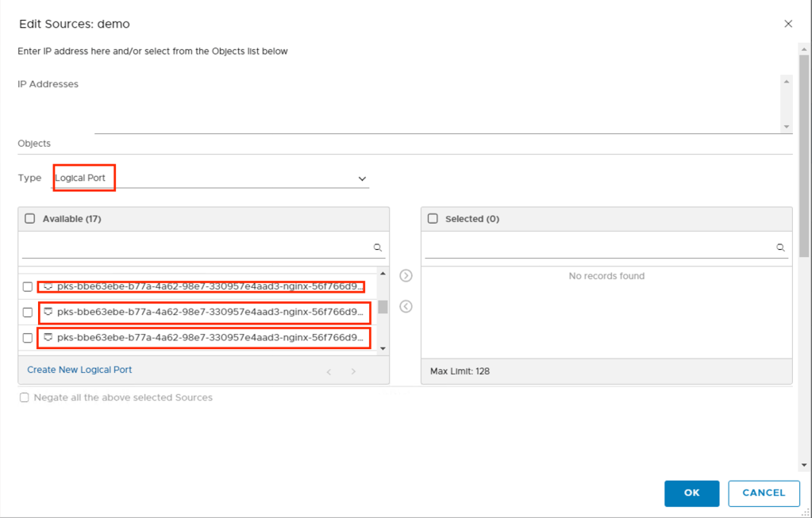Tick the Available (17) select-all checkbox
This screenshot has width=812, height=518.
(x=30, y=219)
